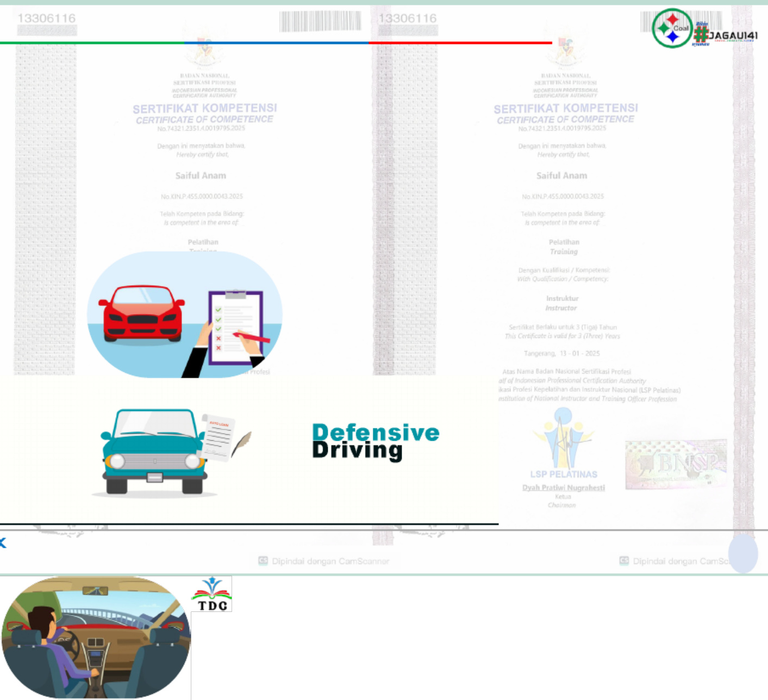
Task: Click "Sertifikat Berlaku untuk 3 (Tiga) Tahun" line
Action: coord(563,327)
